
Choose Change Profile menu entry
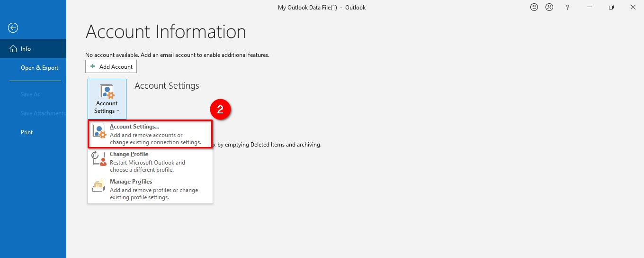[150, 162]
